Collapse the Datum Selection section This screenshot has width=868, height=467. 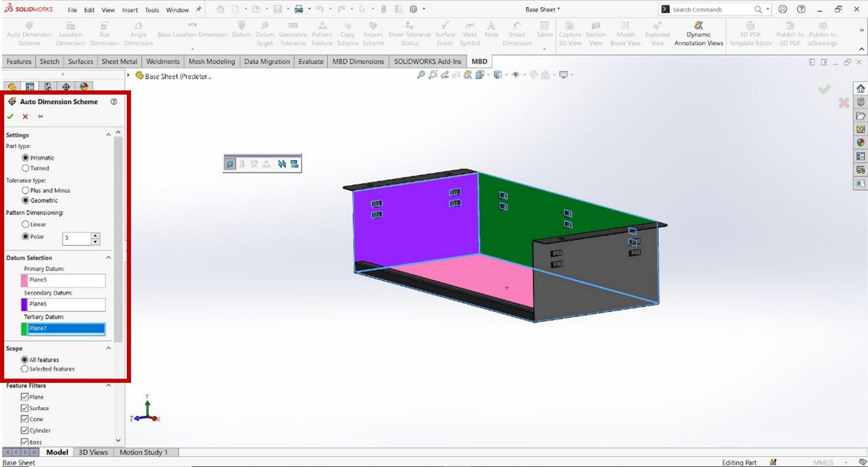click(108, 258)
